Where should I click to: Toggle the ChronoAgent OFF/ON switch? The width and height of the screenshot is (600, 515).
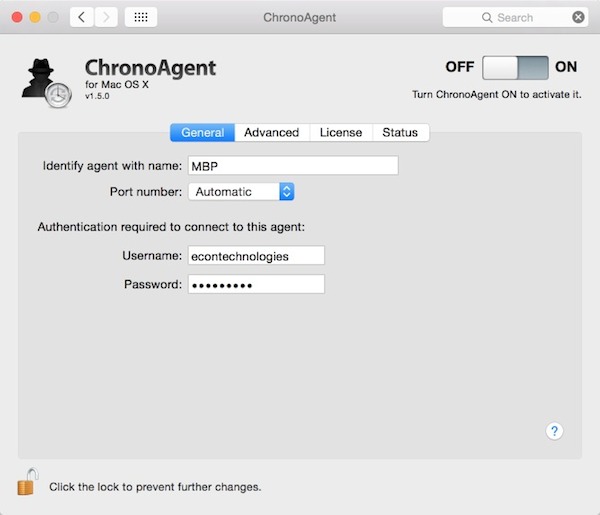click(x=515, y=67)
